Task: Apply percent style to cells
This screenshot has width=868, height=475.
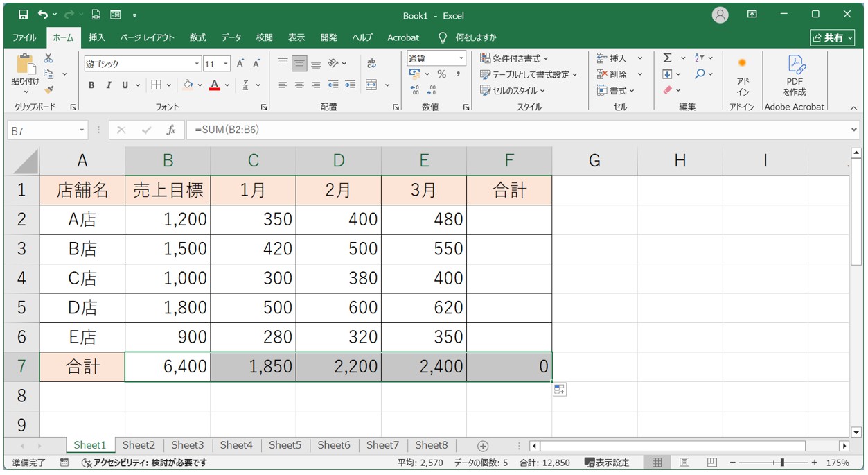Action: point(441,74)
